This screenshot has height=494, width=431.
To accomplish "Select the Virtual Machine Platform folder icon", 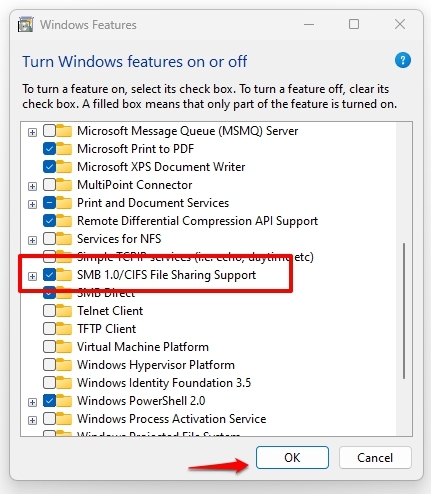I will coord(64,347).
